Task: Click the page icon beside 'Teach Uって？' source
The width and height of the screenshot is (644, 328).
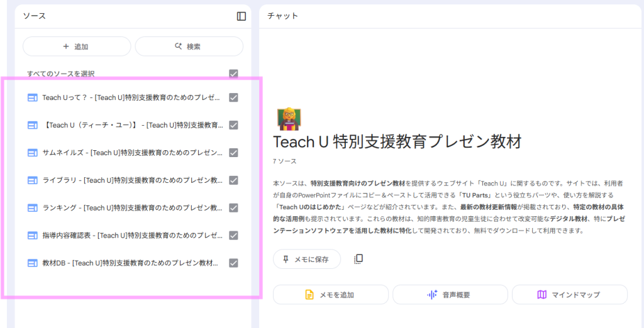Action: pyautogui.click(x=33, y=97)
